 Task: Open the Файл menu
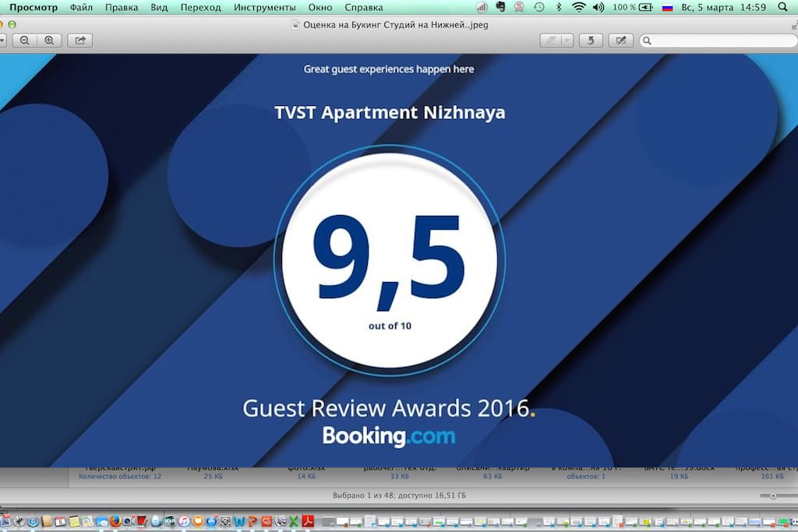81,8
